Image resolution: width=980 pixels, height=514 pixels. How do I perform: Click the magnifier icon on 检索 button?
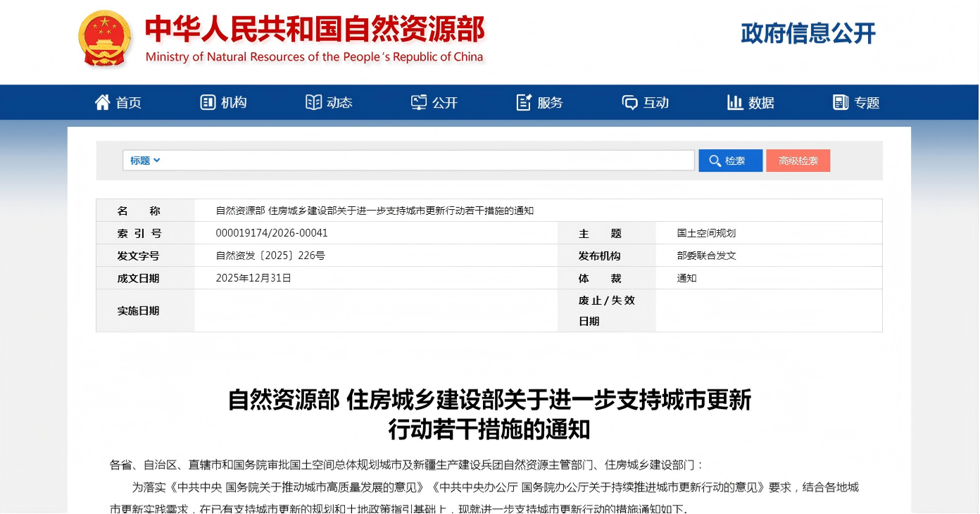click(x=713, y=160)
